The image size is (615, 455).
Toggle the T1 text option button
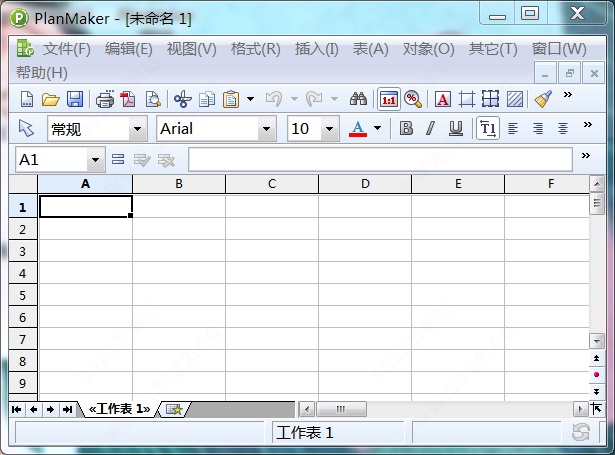(x=488, y=128)
